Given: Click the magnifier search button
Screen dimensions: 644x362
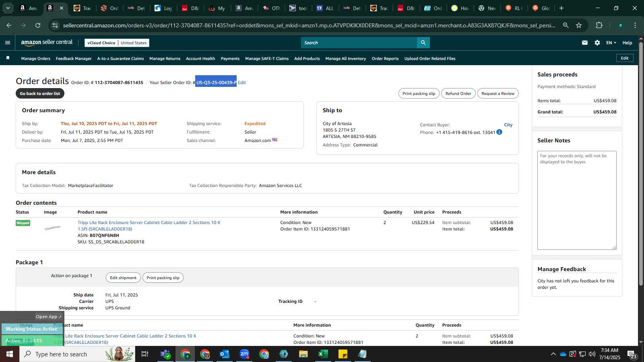Looking at the screenshot, I should point(423,43).
